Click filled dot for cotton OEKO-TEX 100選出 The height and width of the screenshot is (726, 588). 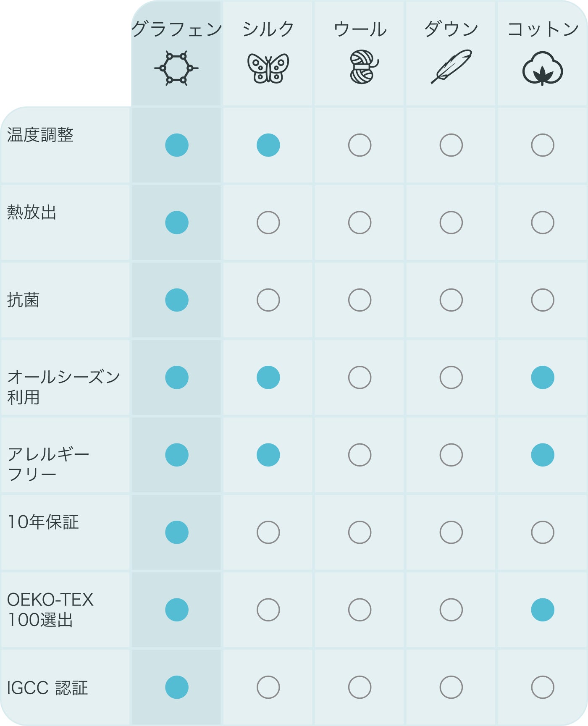[x=543, y=610]
